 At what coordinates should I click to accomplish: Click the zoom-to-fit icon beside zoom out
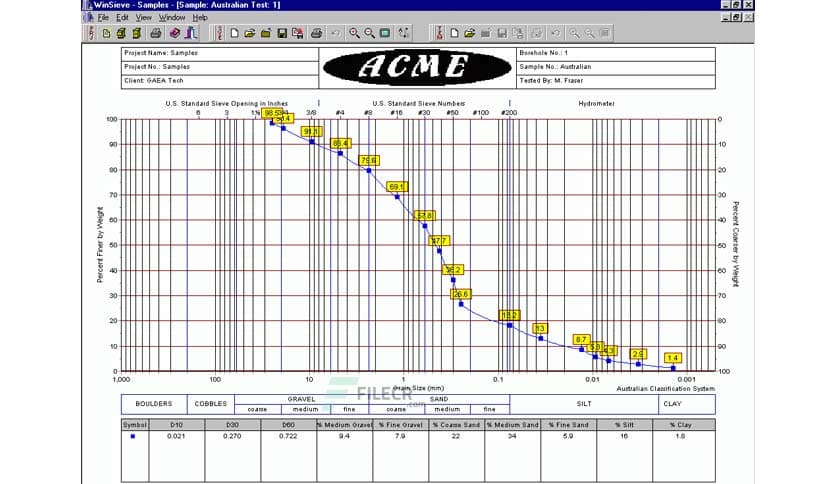pyautogui.click(x=385, y=33)
